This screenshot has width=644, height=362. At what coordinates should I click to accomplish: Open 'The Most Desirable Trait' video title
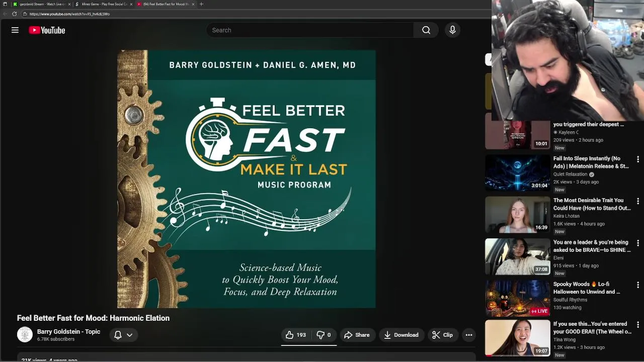pos(592,204)
